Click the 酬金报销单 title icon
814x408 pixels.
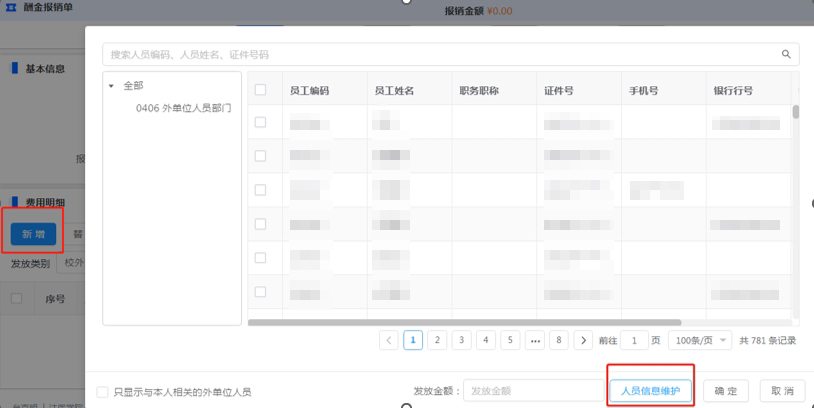point(10,8)
